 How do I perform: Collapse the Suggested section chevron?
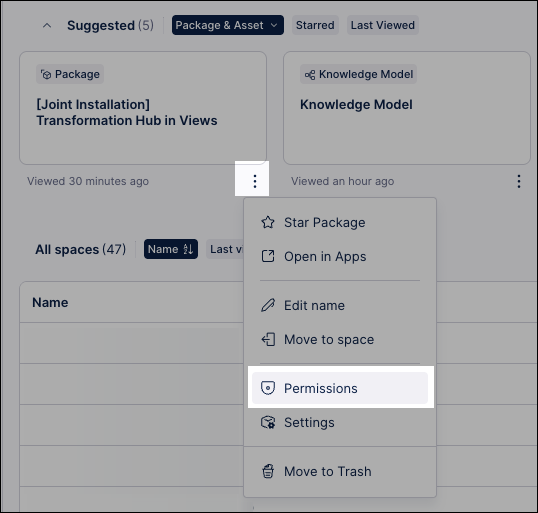(x=47, y=25)
